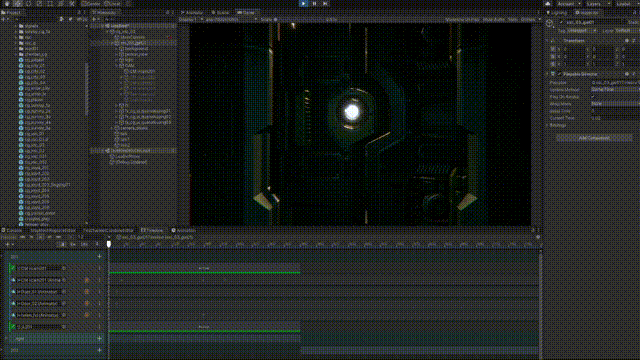Click the Play button in the top toolbar
This screenshot has height=360, width=640.
303,3
